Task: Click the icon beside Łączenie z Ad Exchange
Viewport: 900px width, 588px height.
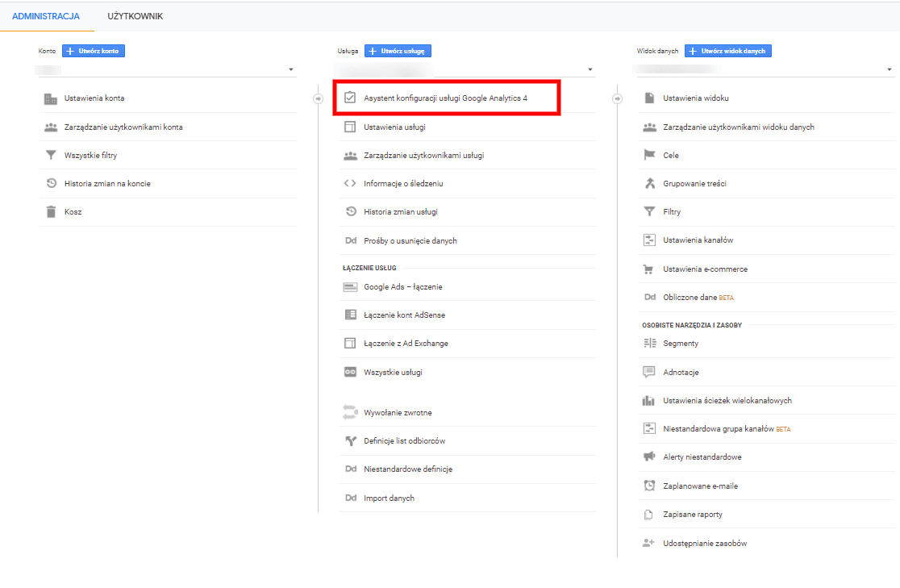Action: point(349,343)
